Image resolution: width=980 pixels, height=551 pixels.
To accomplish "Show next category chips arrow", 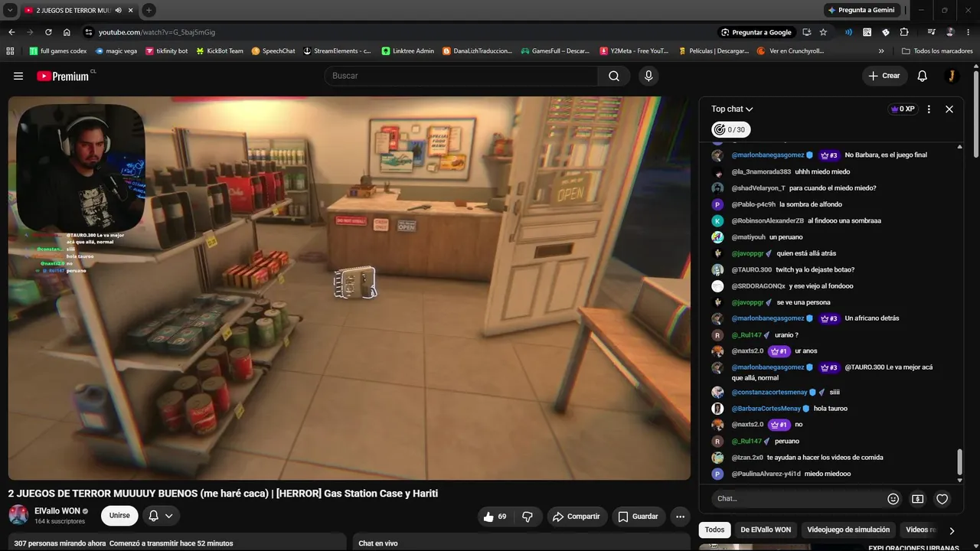I will point(952,530).
